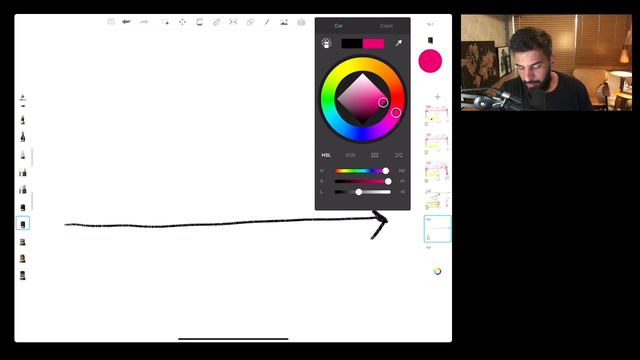The width and height of the screenshot is (640, 360).
Task: Adjust the L lightness slider
Action: pos(362,192)
